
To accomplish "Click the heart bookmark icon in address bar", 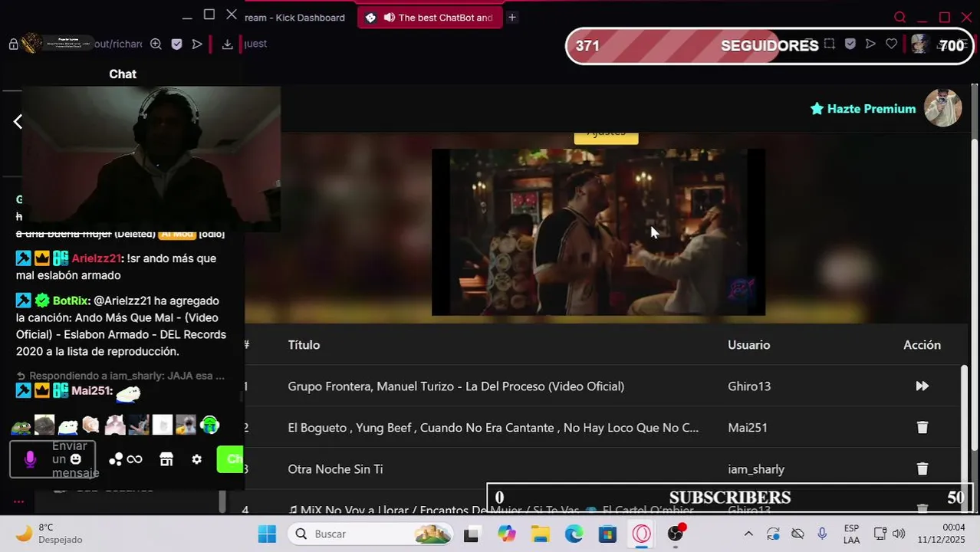I will click(x=891, y=44).
